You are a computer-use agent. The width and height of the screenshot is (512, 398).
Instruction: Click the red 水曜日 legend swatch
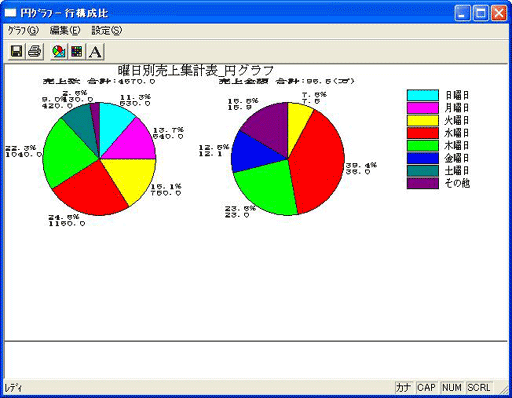[422, 133]
